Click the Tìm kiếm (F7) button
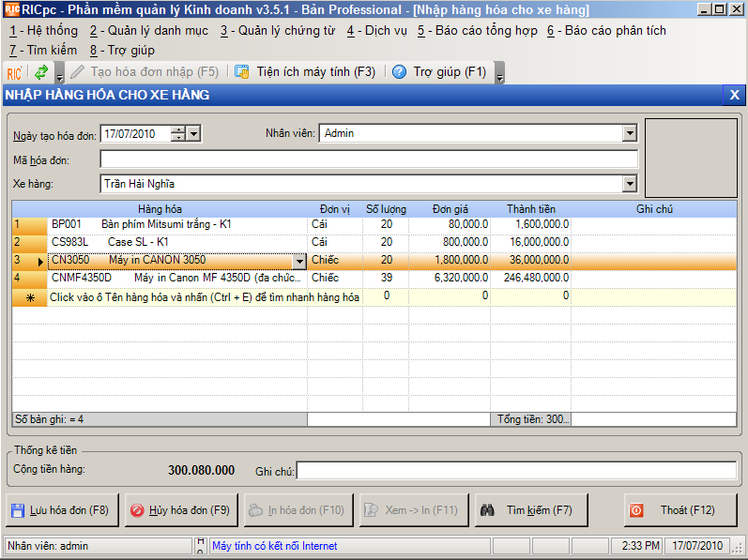Viewport: 748px width, 560px height. pos(531,510)
